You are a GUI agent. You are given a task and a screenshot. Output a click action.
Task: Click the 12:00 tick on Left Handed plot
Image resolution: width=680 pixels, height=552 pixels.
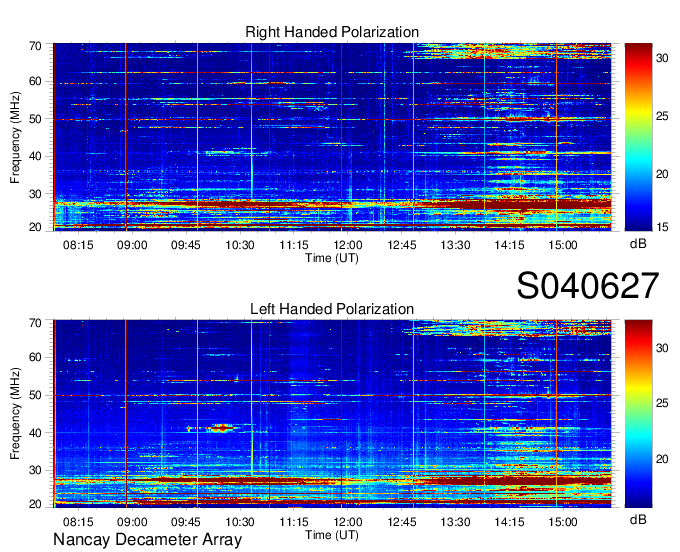348,522
